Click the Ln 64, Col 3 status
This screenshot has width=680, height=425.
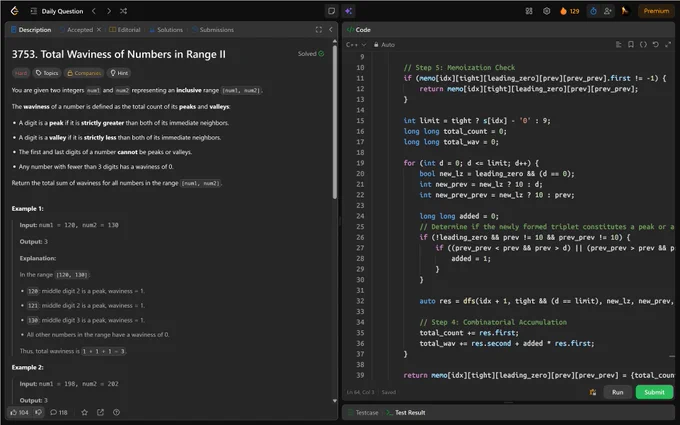coord(360,392)
